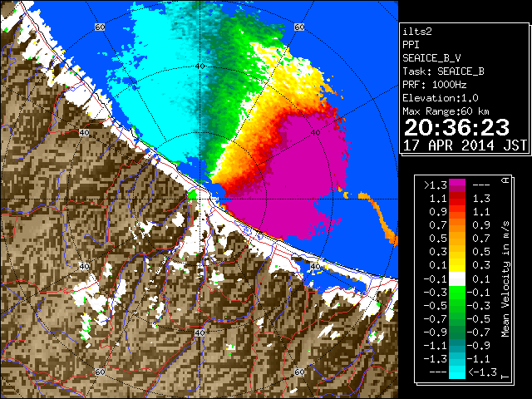
Task: Select the "Task: SEAICE_B" line
Action: 443,71
